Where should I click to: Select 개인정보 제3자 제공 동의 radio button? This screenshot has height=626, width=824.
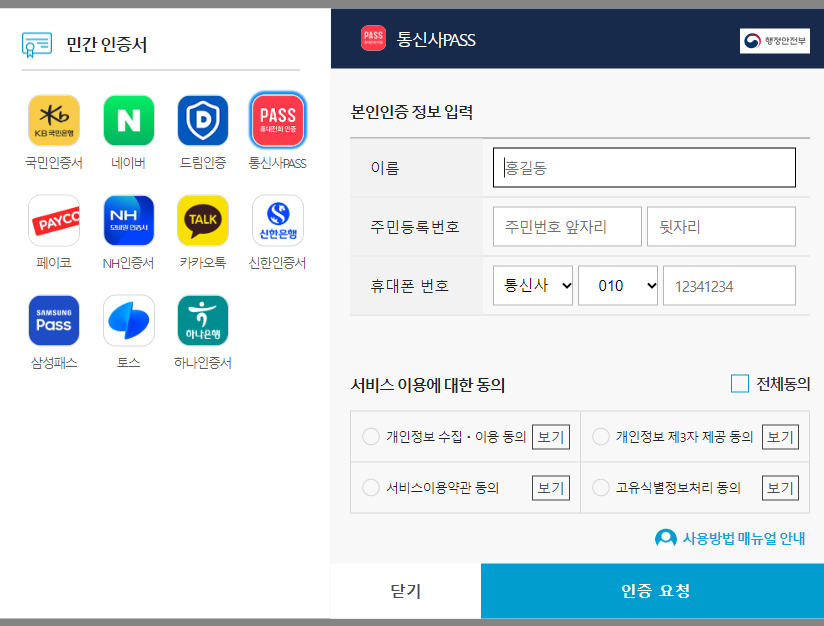click(601, 436)
